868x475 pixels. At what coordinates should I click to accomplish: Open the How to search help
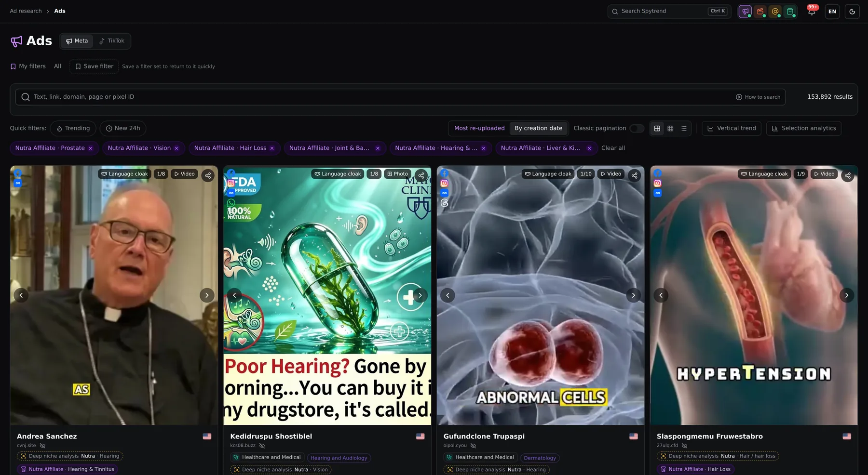click(x=758, y=97)
